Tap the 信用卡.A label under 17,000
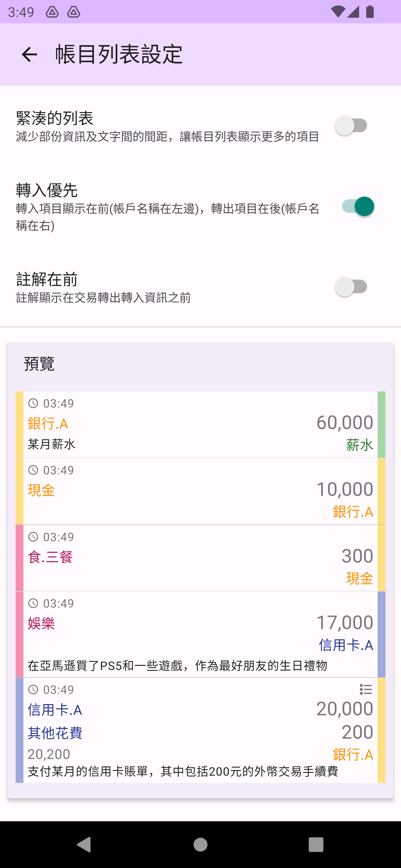Screen dimensions: 401x868 [346, 645]
